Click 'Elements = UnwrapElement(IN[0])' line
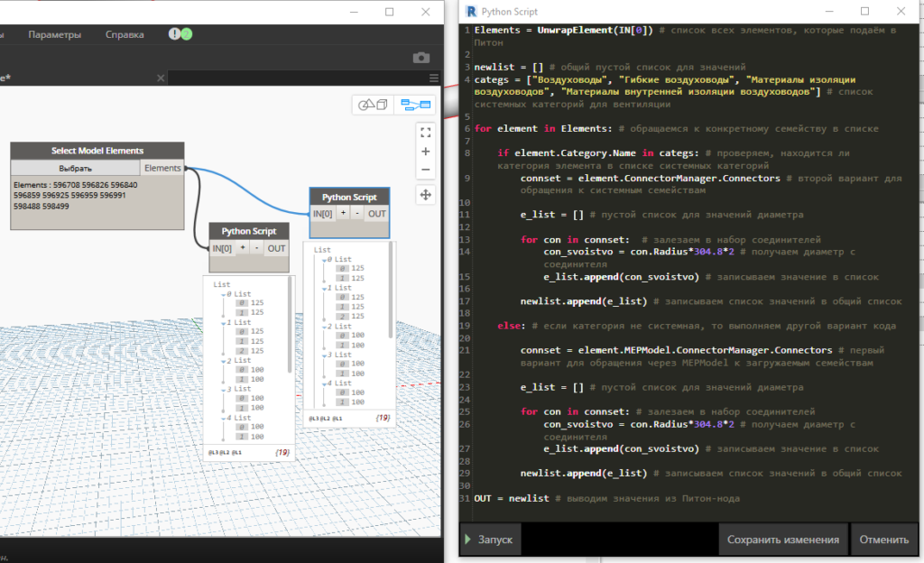Viewport: 924px width, 563px height. click(x=563, y=30)
